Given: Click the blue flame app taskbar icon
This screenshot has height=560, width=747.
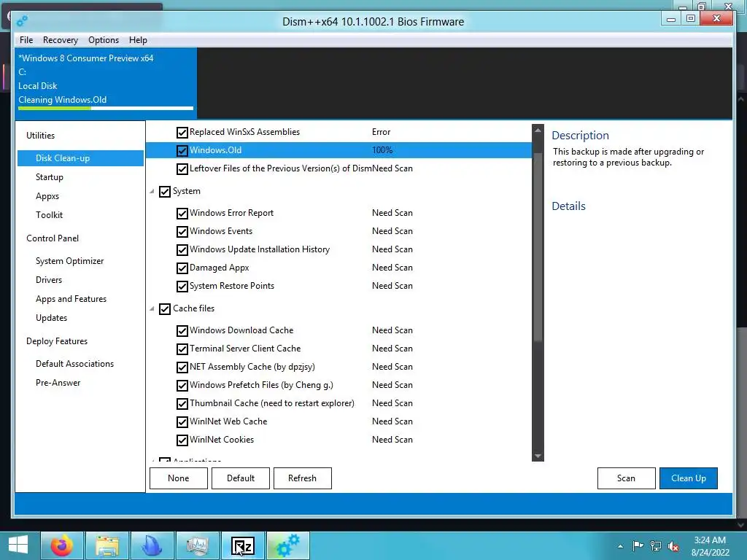Looking at the screenshot, I should point(152,545).
